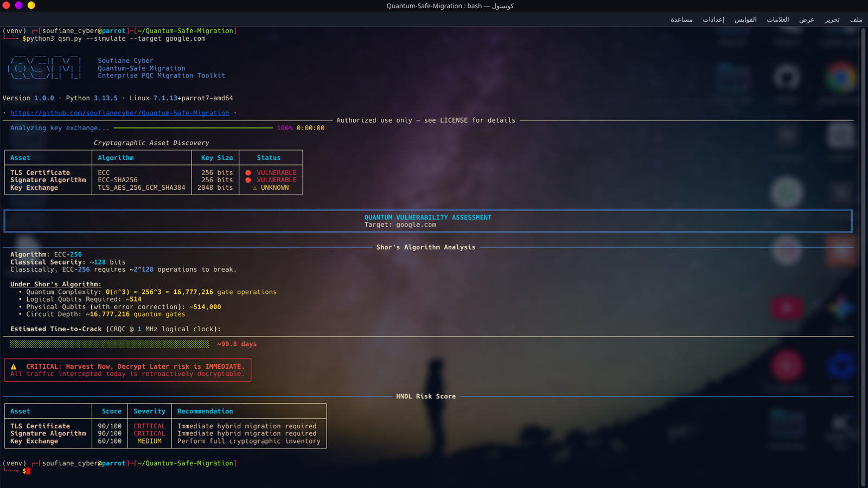Click the 'MEDIUM' severity cell
The image size is (868, 488).
[x=149, y=441]
